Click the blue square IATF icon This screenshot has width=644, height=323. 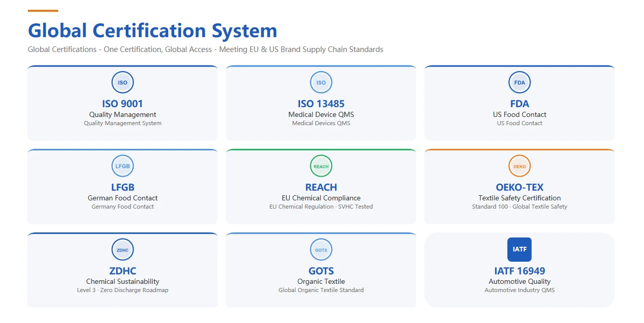point(519,249)
